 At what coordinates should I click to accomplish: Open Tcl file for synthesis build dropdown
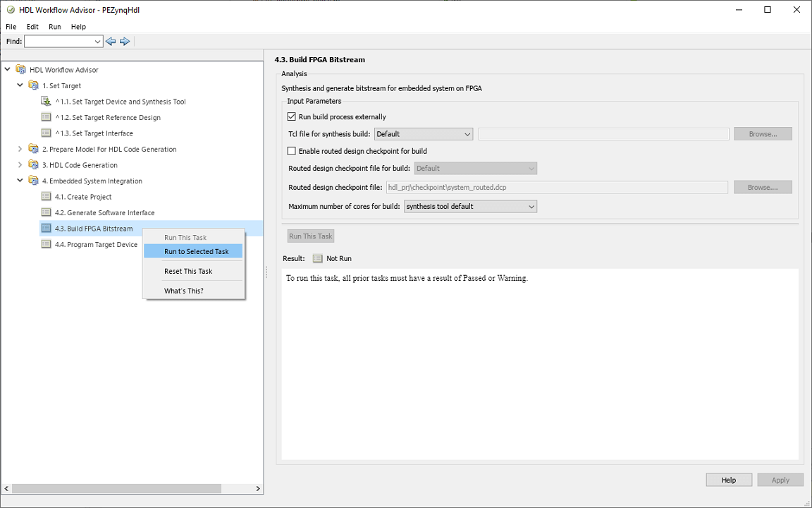(x=423, y=134)
